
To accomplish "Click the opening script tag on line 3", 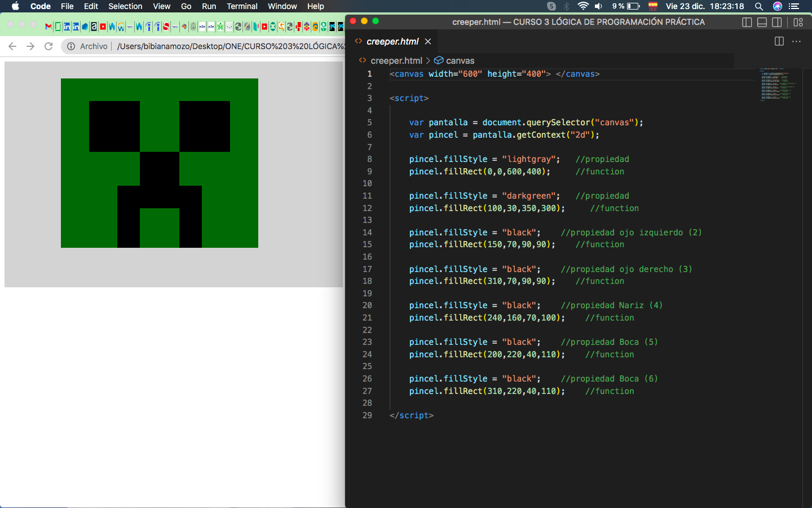I will [409, 98].
